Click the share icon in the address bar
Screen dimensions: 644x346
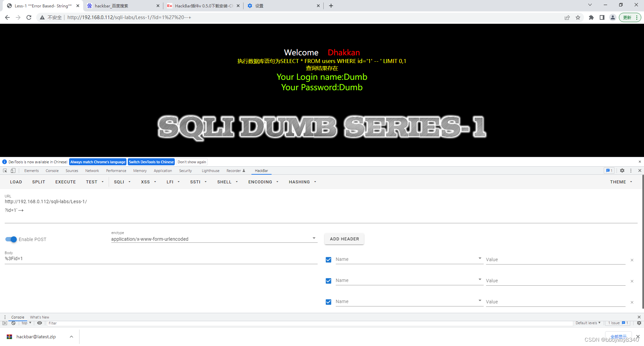[x=567, y=17]
